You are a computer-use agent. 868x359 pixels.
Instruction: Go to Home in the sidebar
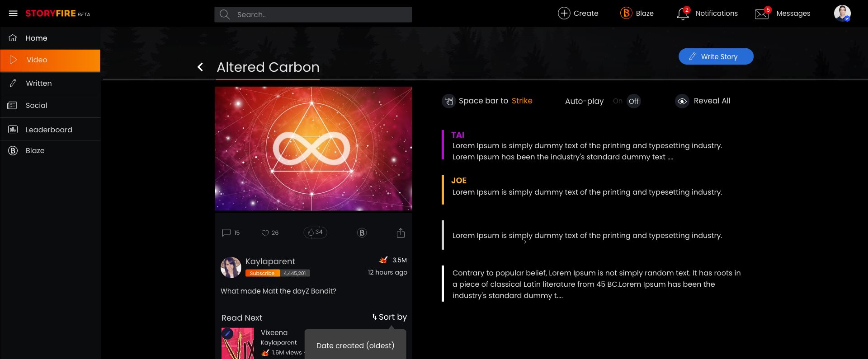(50, 38)
